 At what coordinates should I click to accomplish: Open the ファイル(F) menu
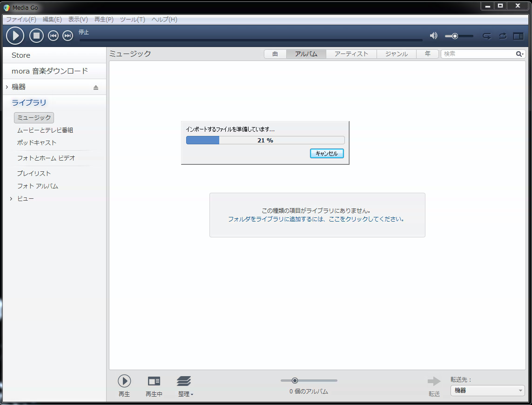coord(21,20)
